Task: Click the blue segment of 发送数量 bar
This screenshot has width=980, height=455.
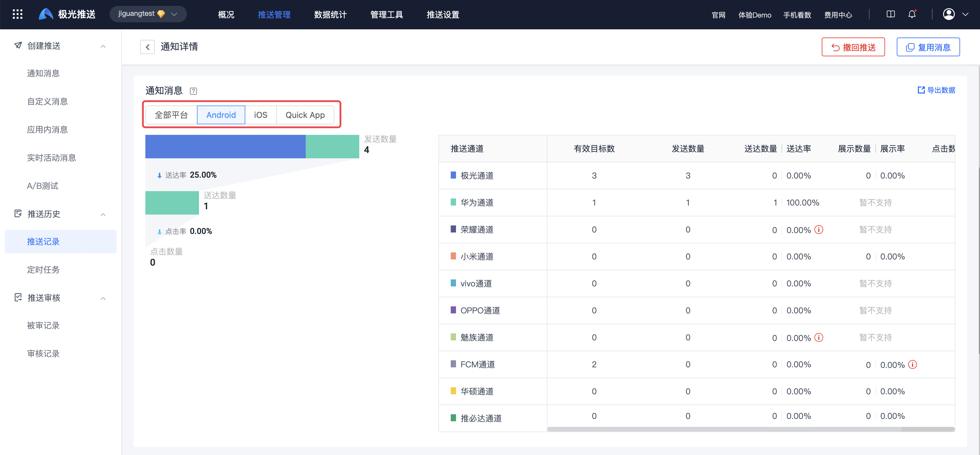Action: click(x=225, y=147)
